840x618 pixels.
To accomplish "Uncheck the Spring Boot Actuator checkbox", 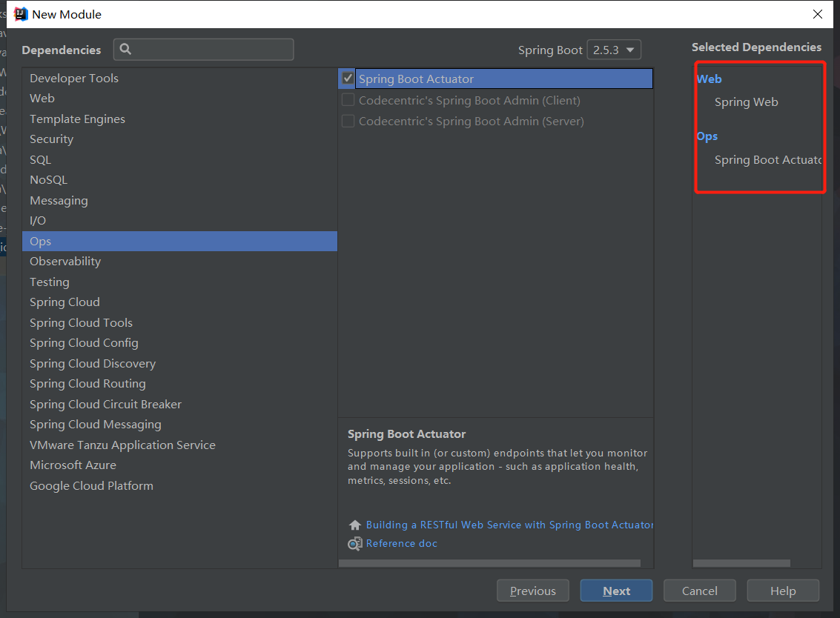I will tap(348, 79).
